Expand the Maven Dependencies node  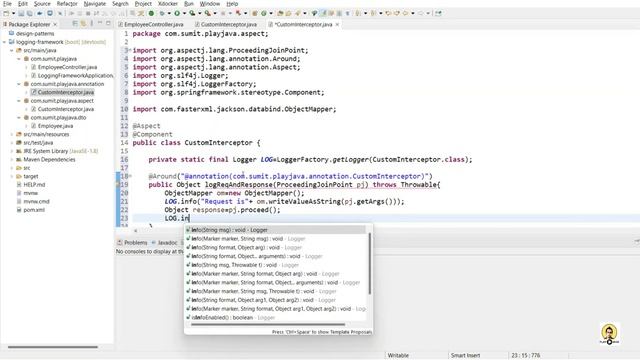pos(12,159)
